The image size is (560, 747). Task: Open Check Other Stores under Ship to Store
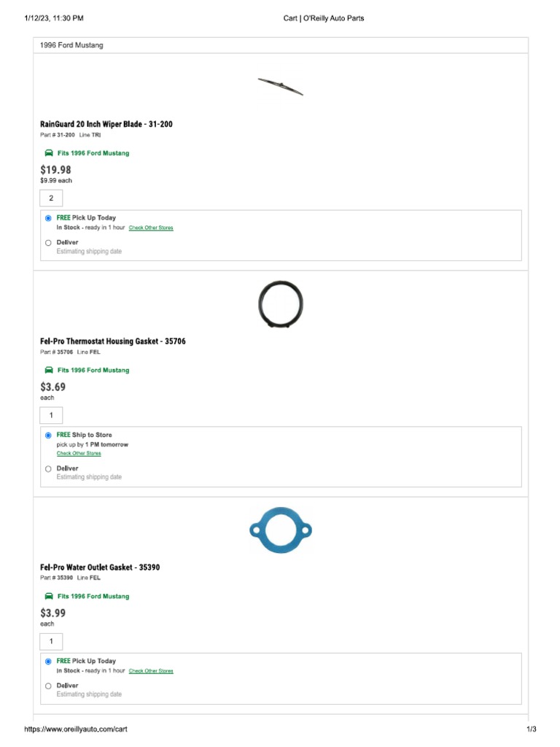tap(79, 454)
